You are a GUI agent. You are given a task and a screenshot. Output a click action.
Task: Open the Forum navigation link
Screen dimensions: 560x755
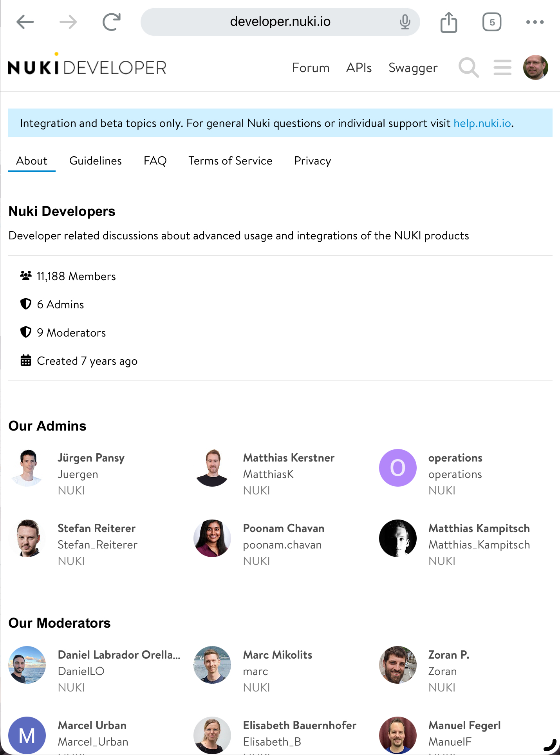coord(311,68)
